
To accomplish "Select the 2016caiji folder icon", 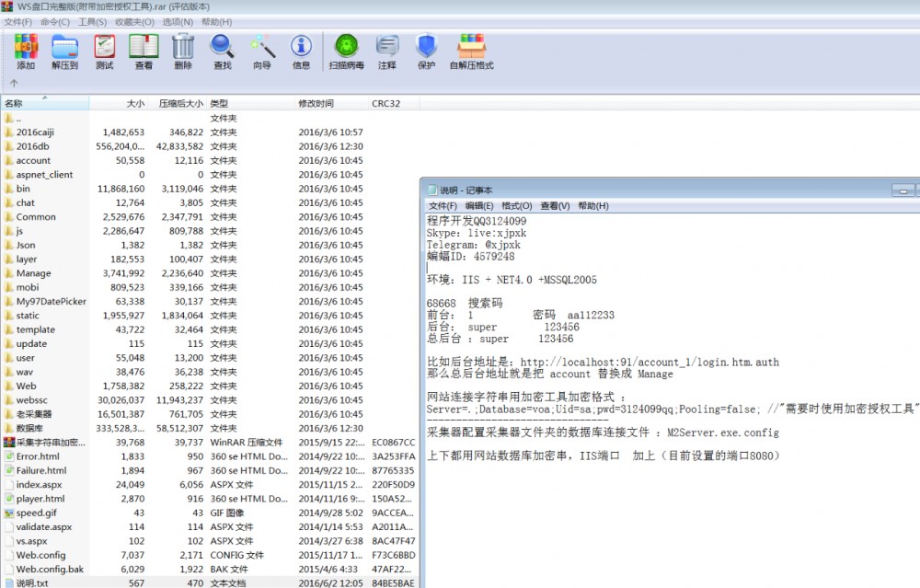I will (9, 132).
